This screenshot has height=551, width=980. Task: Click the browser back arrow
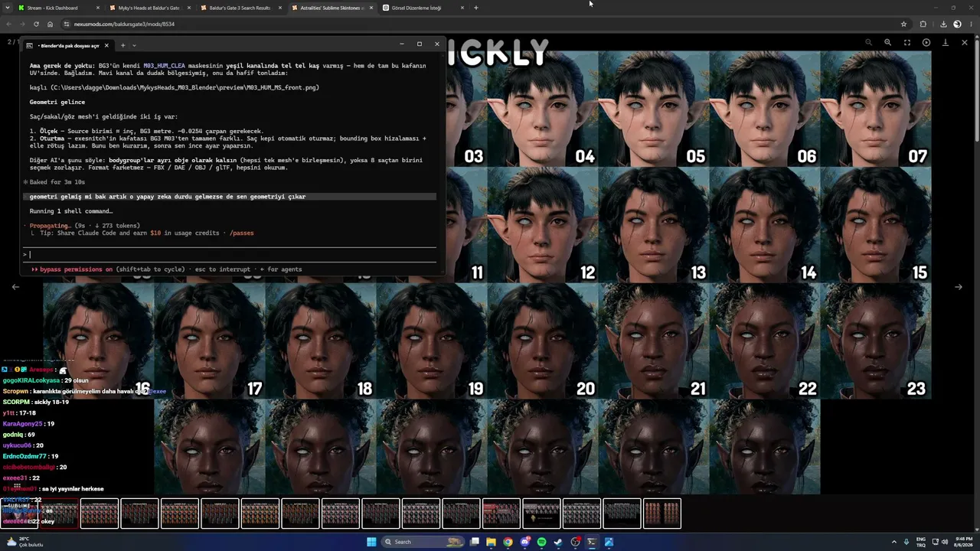(8, 24)
